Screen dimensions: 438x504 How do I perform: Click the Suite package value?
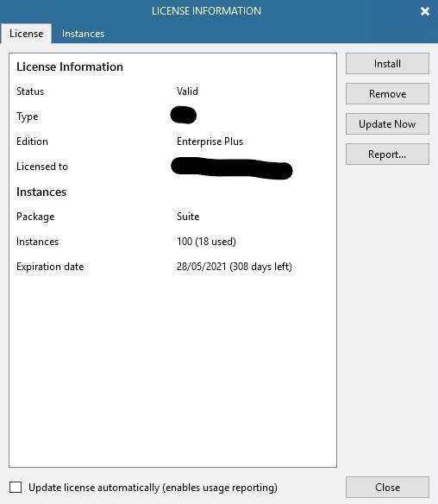pyautogui.click(x=188, y=217)
